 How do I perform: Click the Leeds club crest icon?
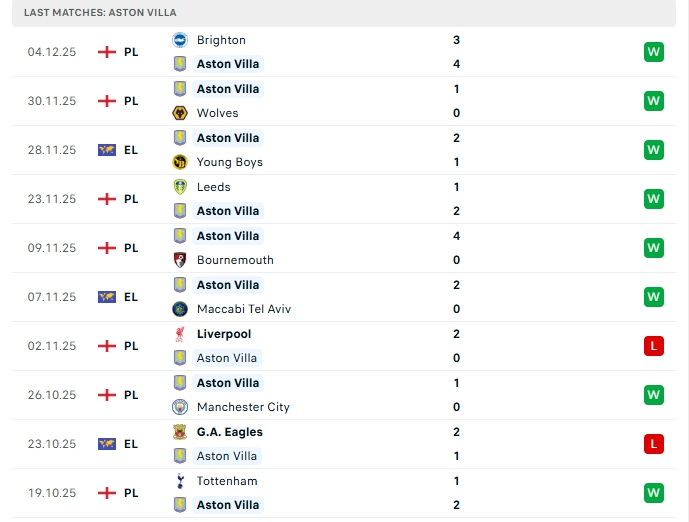(180, 187)
